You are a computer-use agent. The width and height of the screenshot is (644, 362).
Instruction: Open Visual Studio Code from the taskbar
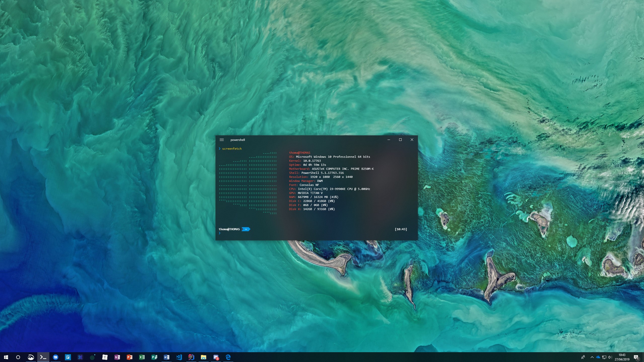click(x=179, y=357)
